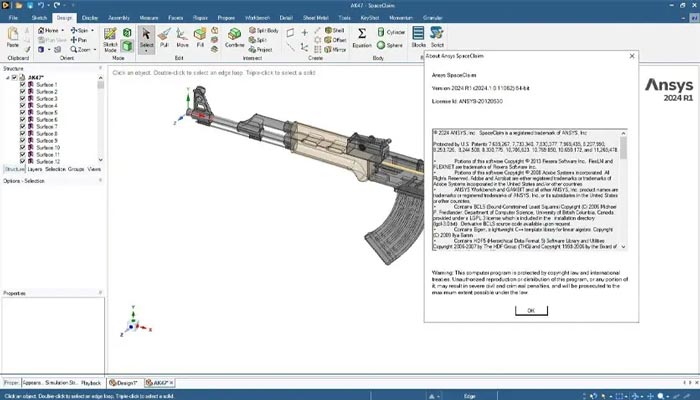Switch to the Sketch ribbon tab

click(x=39, y=18)
